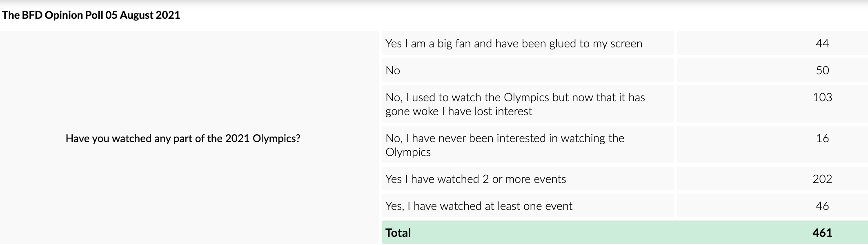Click the vote count 16
The image size is (868, 245).
click(822, 138)
